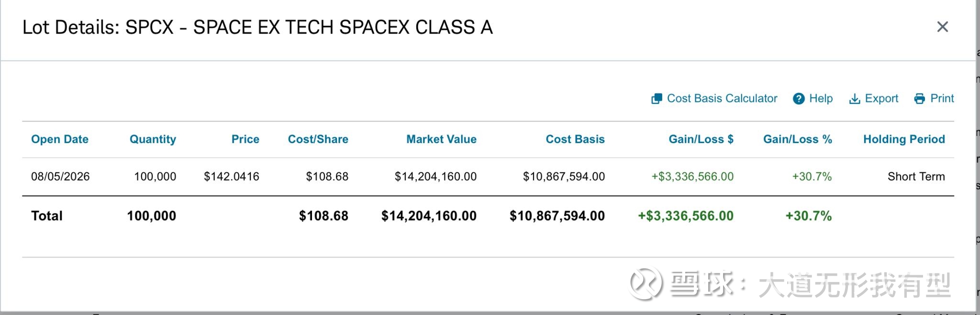Screen dimensions: 980x315
Task: Open the Cost Basis Calculator link
Action: tap(722, 99)
